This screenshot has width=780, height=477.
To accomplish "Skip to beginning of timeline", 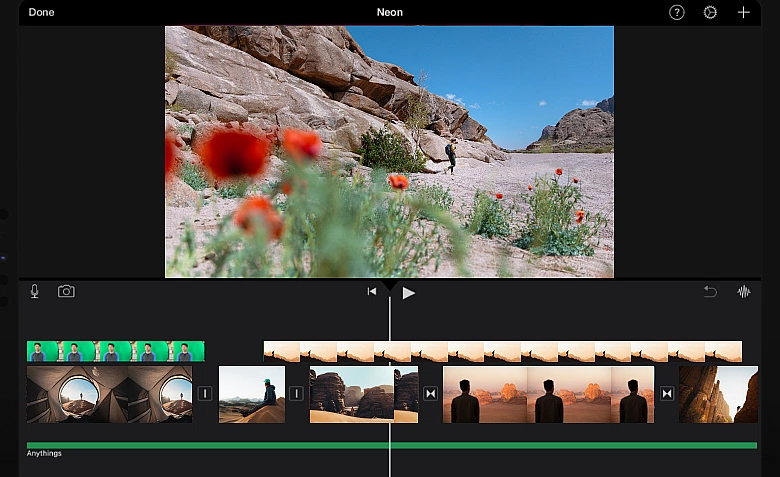I will pos(372,291).
